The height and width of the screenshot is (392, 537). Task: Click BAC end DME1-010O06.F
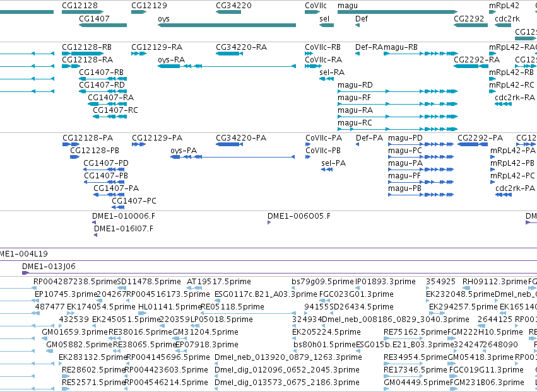[124, 216]
